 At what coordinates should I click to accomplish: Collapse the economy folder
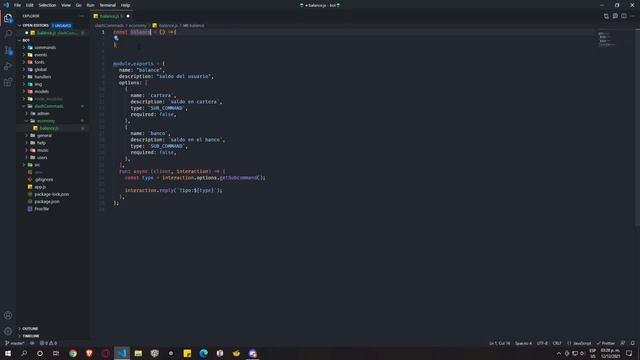click(53, 121)
